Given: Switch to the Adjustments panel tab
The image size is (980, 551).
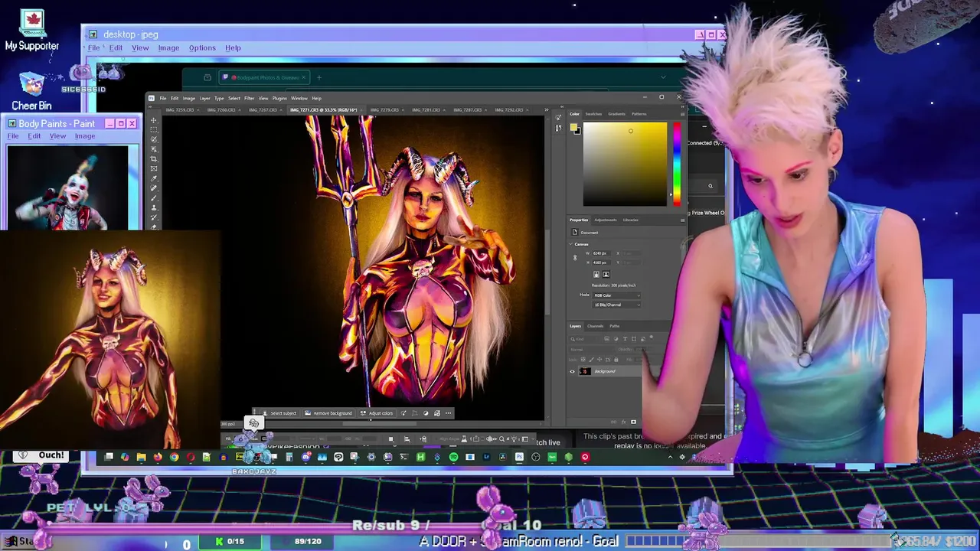Looking at the screenshot, I should pos(605,220).
